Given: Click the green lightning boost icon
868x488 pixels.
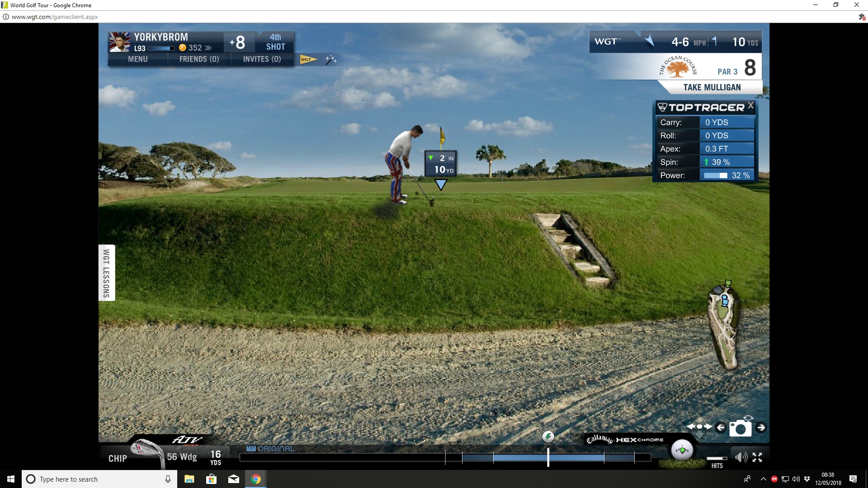Looking at the screenshot, I should (x=548, y=436).
